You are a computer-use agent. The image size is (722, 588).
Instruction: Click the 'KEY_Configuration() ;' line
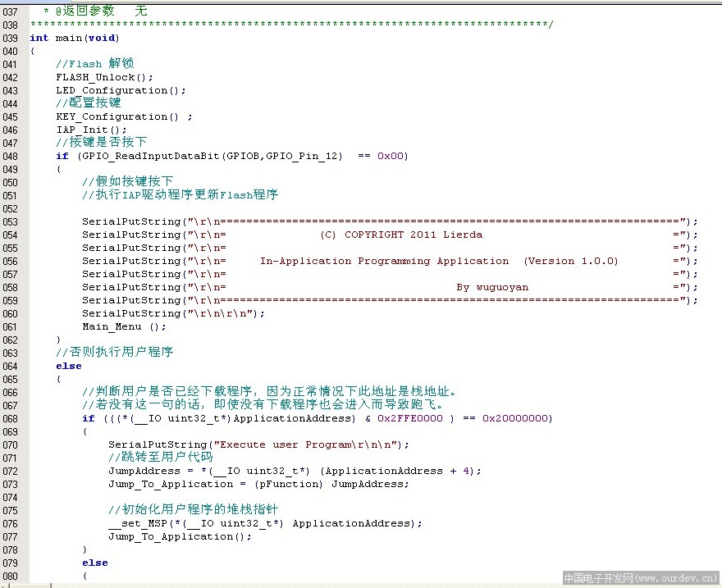coord(125,116)
